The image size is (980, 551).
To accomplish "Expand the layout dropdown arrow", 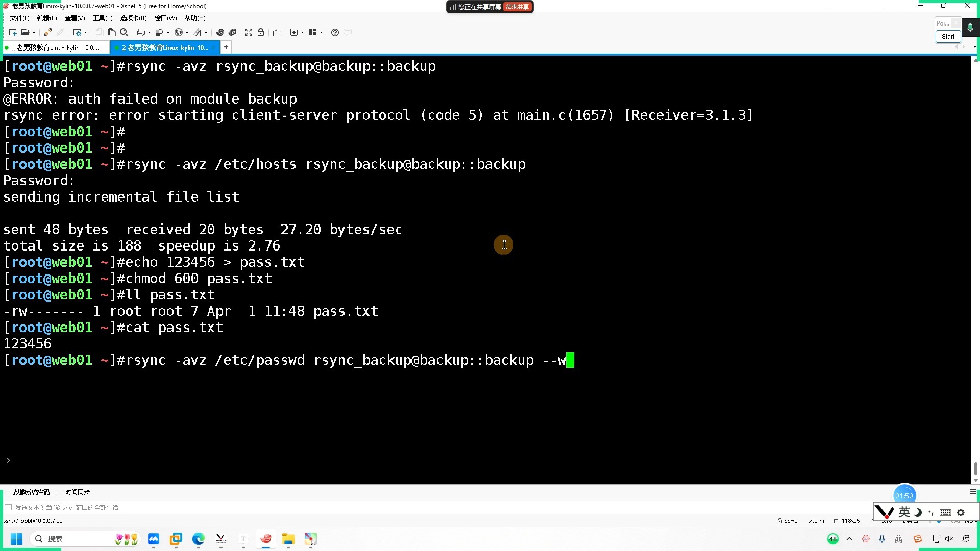I will (x=321, y=32).
